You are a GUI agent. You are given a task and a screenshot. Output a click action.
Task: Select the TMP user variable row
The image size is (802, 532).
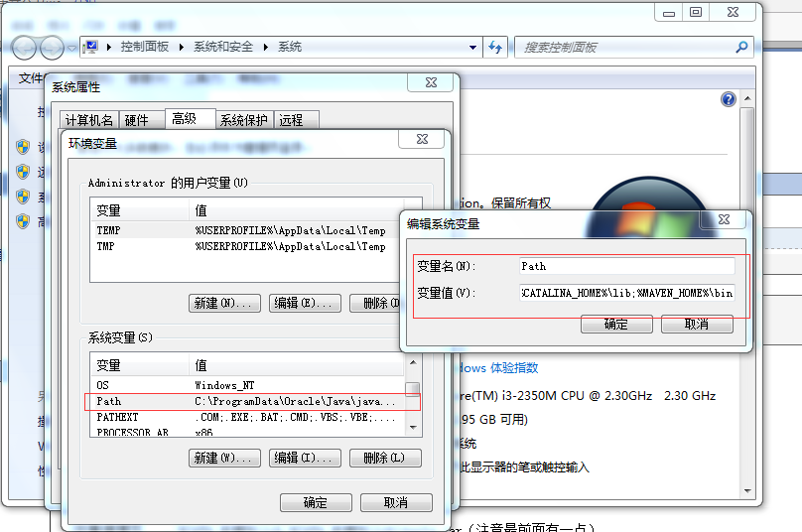pos(247,246)
